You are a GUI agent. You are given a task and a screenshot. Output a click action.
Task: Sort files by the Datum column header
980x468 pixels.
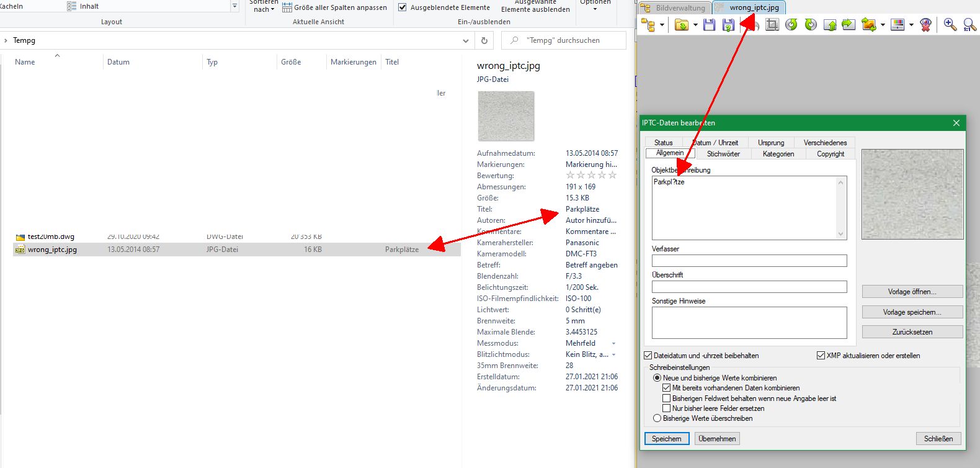coord(118,62)
